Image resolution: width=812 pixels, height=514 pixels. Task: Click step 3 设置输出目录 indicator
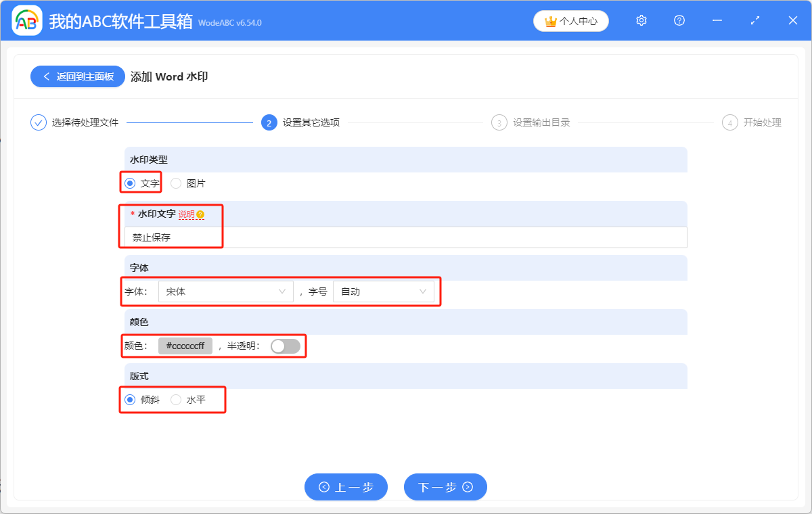(499, 122)
